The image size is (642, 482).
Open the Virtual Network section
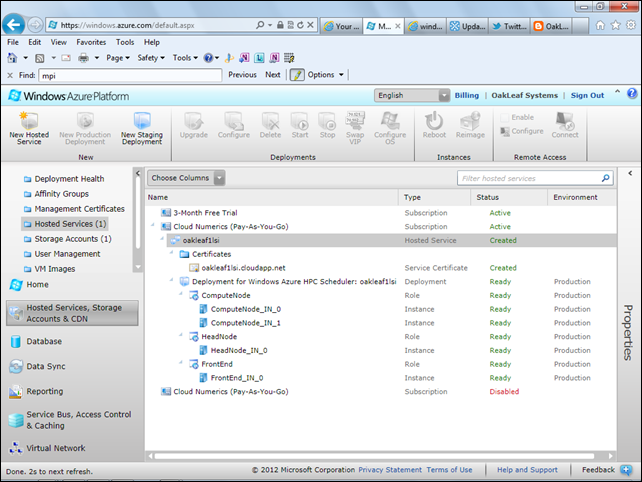click(x=56, y=448)
